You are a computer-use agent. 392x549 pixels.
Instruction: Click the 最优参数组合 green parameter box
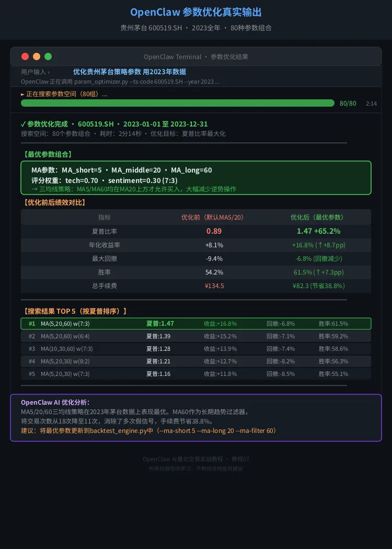pos(196,178)
